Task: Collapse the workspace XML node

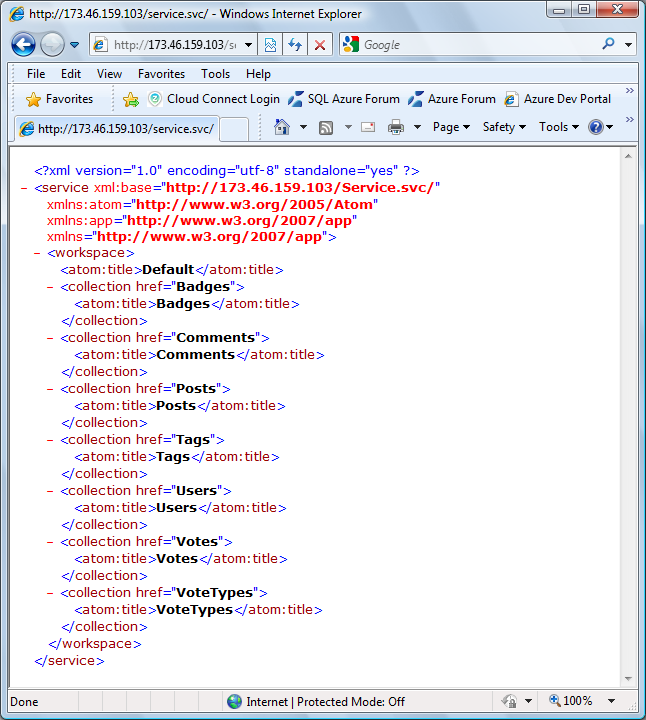Action: point(37,253)
